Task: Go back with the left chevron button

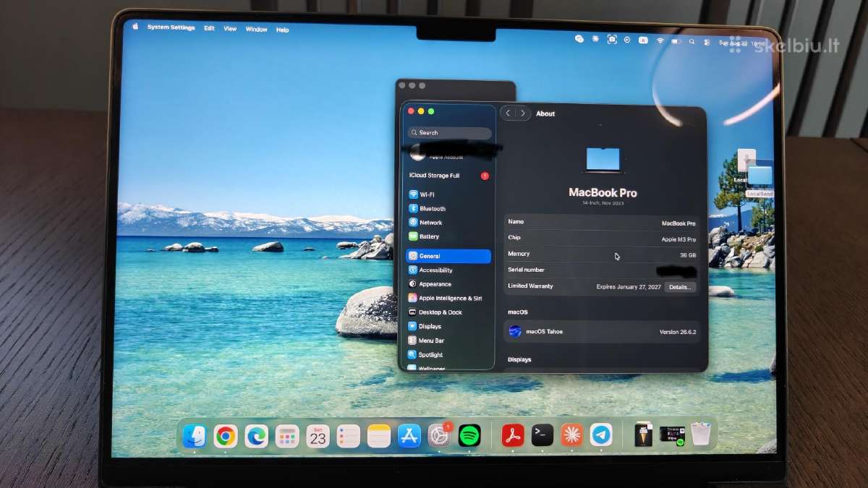Action: coord(508,114)
